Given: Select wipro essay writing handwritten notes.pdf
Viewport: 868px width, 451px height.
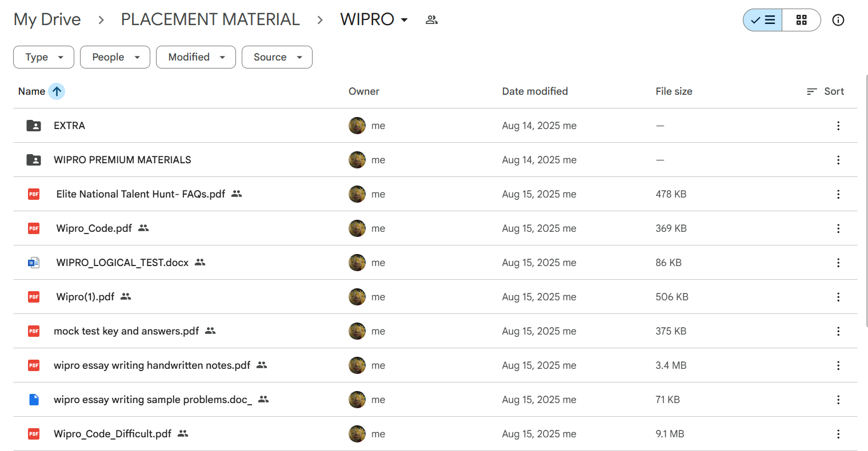Looking at the screenshot, I should tap(152, 365).
